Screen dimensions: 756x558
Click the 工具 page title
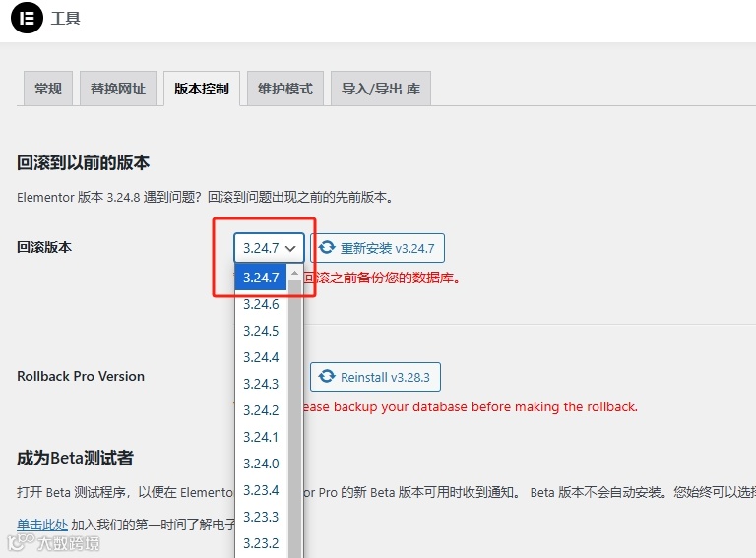(x=66, y=19)
